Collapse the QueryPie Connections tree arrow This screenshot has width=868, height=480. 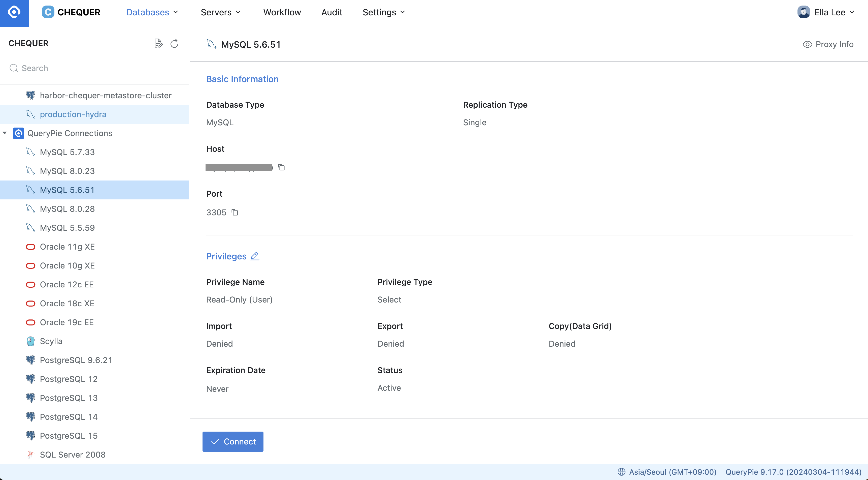click(x=5, y=133)
